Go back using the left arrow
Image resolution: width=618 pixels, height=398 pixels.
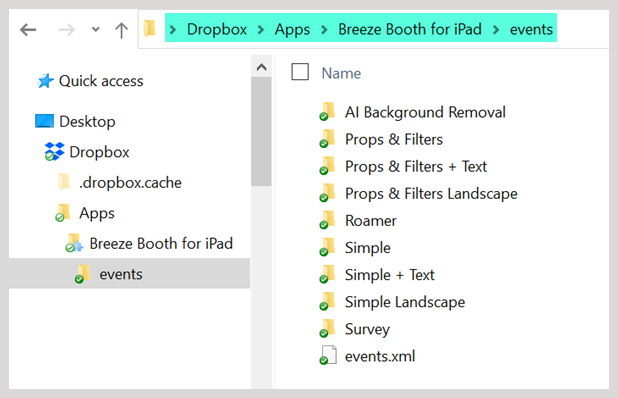pos(28,30)
